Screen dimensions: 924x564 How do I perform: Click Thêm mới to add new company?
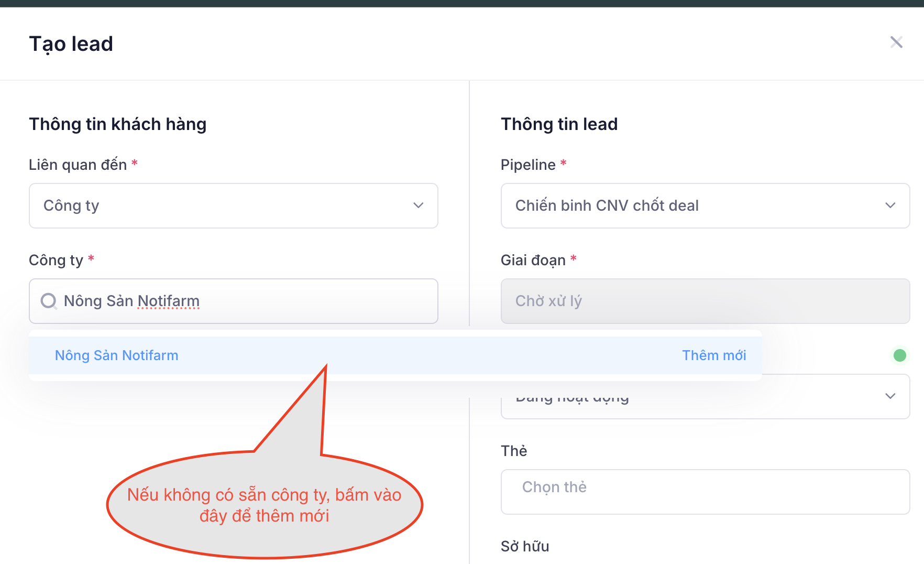coord(713,355)
